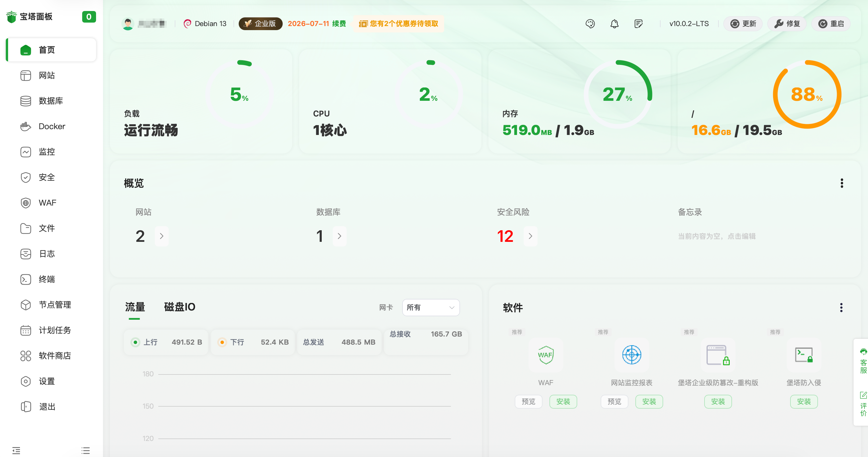Expand the security risk arrow
This screenshot has width=868, height=457.
[530, 236]
